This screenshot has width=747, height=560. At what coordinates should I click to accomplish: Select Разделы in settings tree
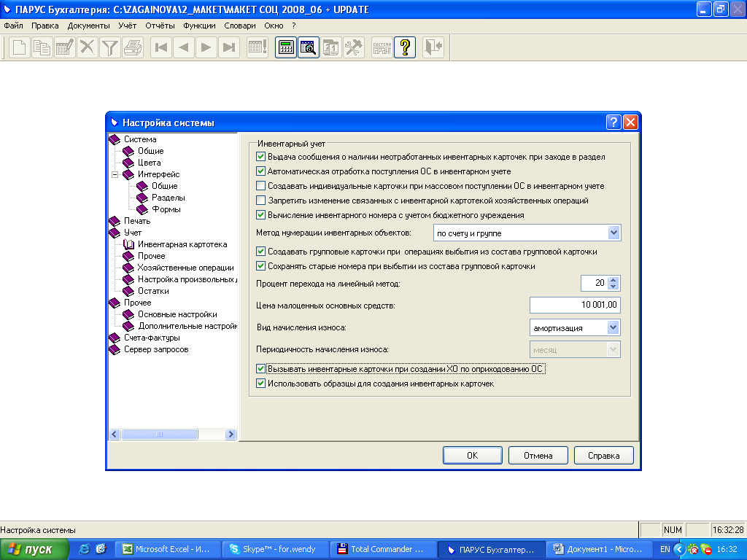(x=169, y=198)
